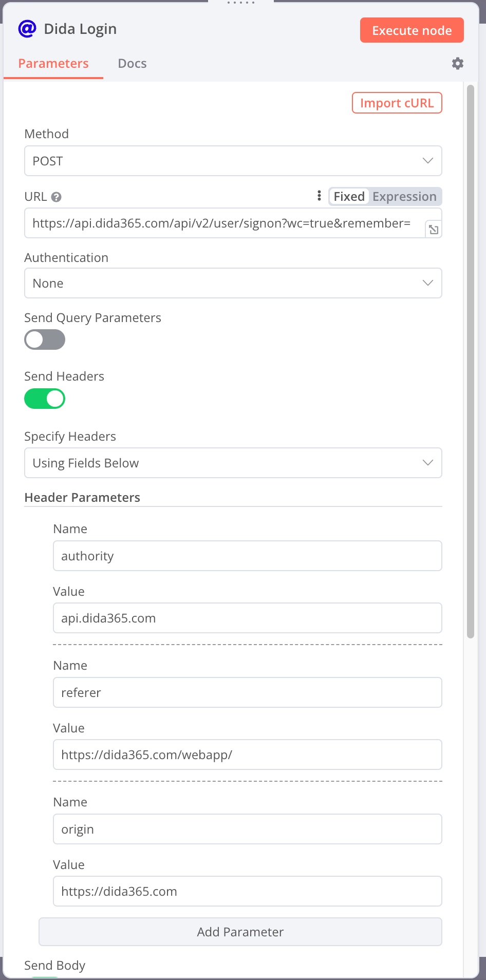Switch URL field to Expression mode
This screenshot has width=486, height=980.
[x=404, y=197]
